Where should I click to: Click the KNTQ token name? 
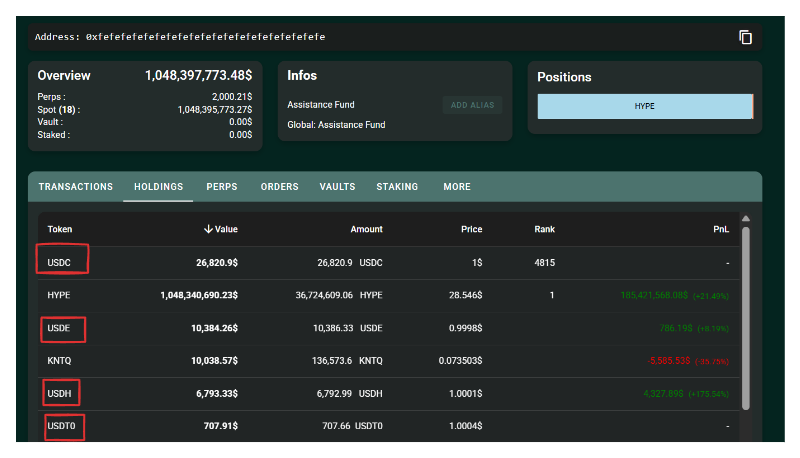(x=59, y=361)
